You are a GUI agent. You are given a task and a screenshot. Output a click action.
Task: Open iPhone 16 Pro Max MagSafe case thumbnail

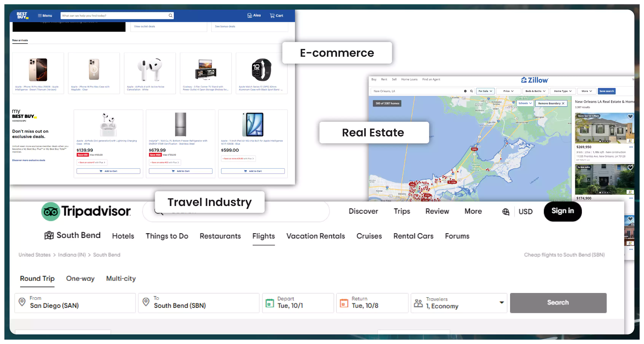(94, 69)
